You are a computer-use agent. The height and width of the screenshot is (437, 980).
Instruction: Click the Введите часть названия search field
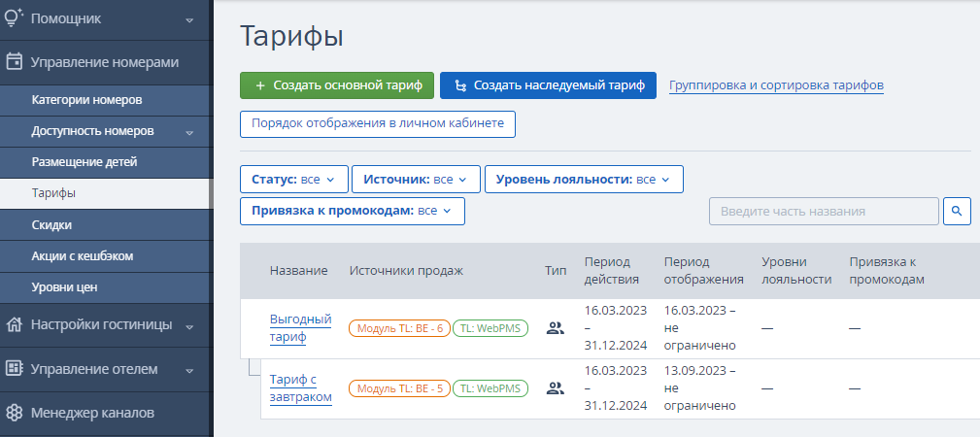[824, 212]
